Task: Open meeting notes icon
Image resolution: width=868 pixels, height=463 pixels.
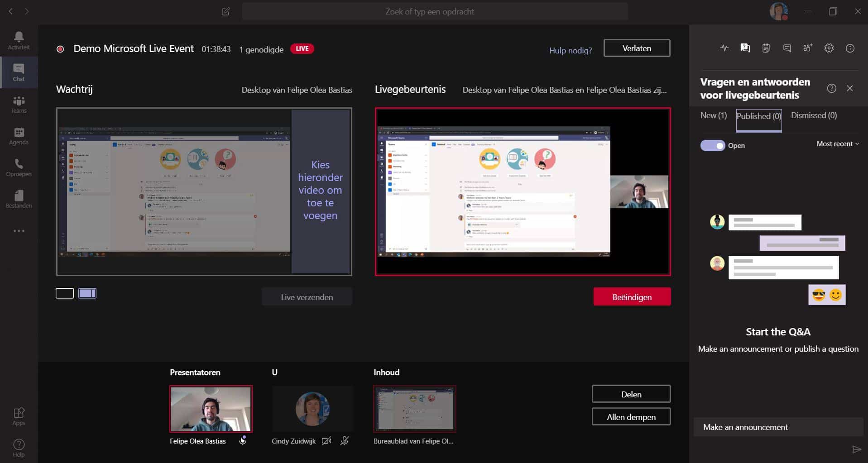Action: pyautogui.click(x=766, y=48)
